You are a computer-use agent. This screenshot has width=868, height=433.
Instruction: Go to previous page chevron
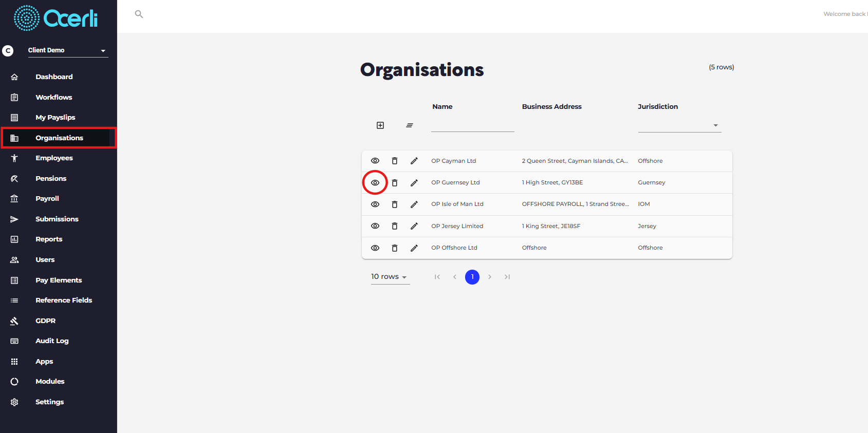(455, 277)
